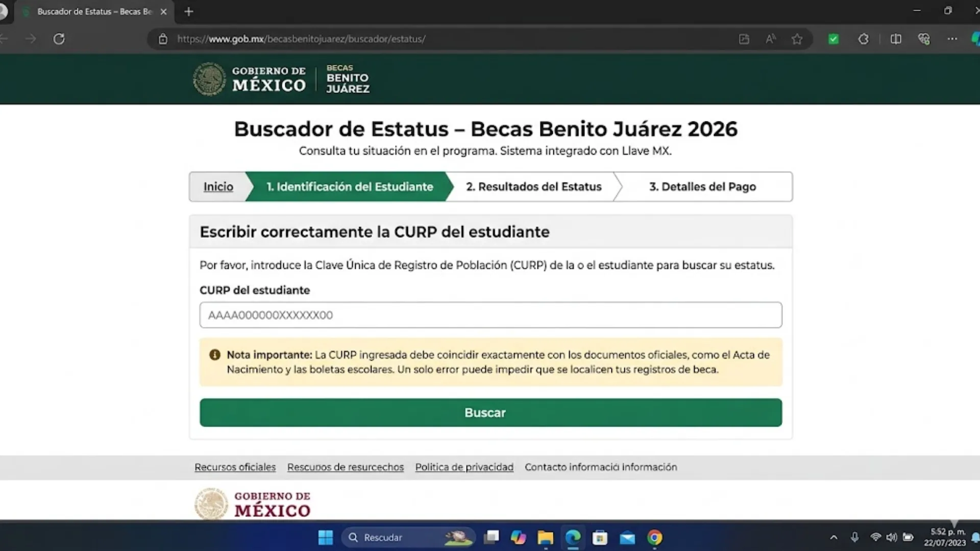The image size is (980, 551).
Task: Click the Becas Benito Juárez header logo
Action: pyautogui.click(x=348, y=79)
